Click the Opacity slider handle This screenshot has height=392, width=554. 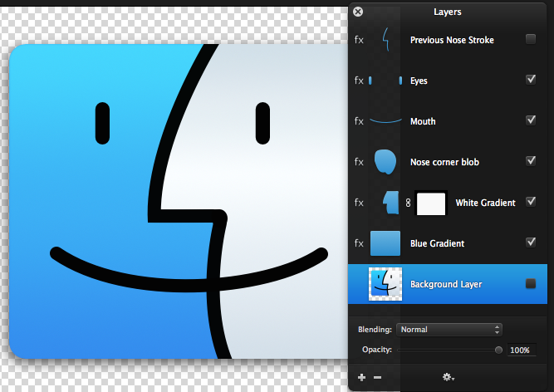coord(498,350)
